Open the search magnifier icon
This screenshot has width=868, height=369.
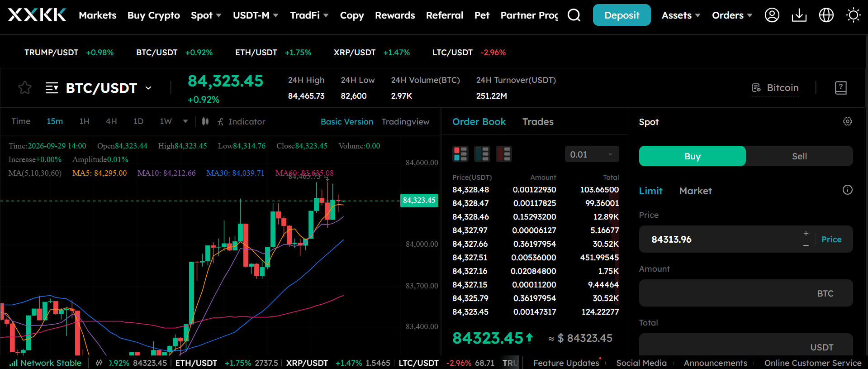tap(574, 15)
